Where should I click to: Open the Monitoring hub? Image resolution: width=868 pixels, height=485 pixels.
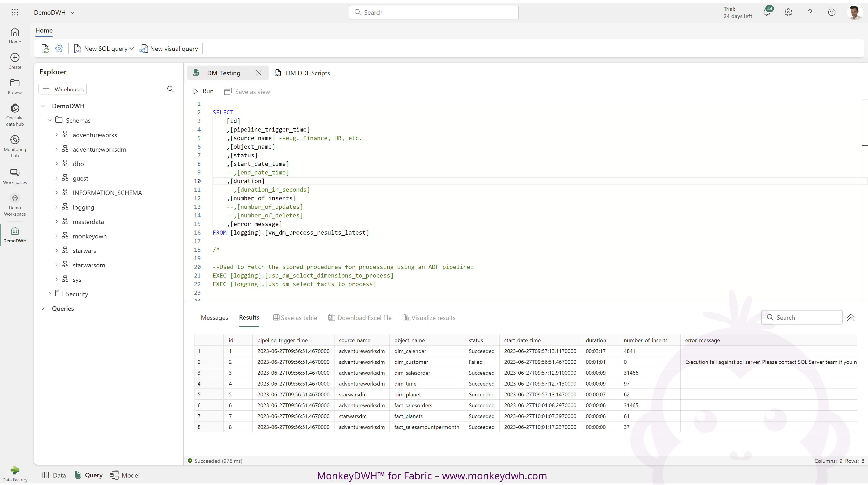[15, 146]
